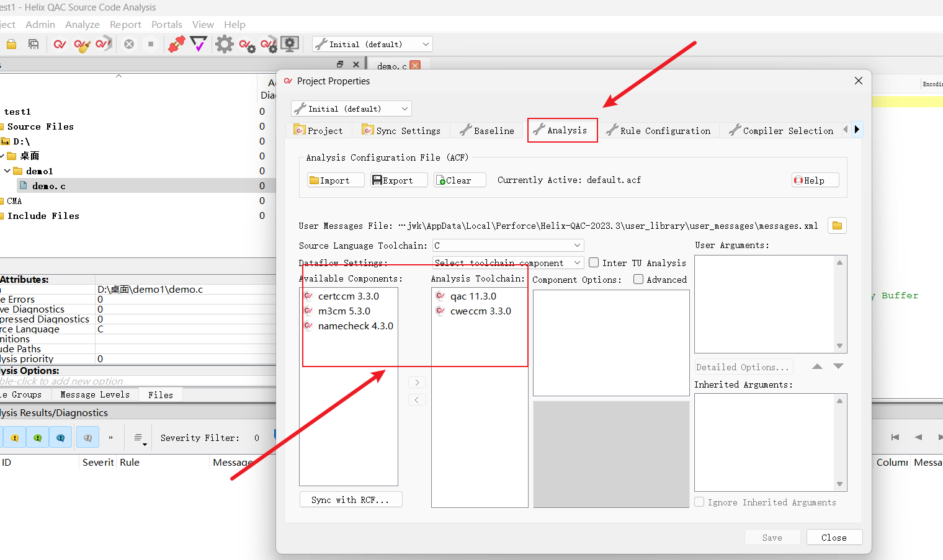The width and height of the screenshot is (943, 560).
Task: Click the grayed cancel X circle toolbar icon
Action: pos(129,44)
